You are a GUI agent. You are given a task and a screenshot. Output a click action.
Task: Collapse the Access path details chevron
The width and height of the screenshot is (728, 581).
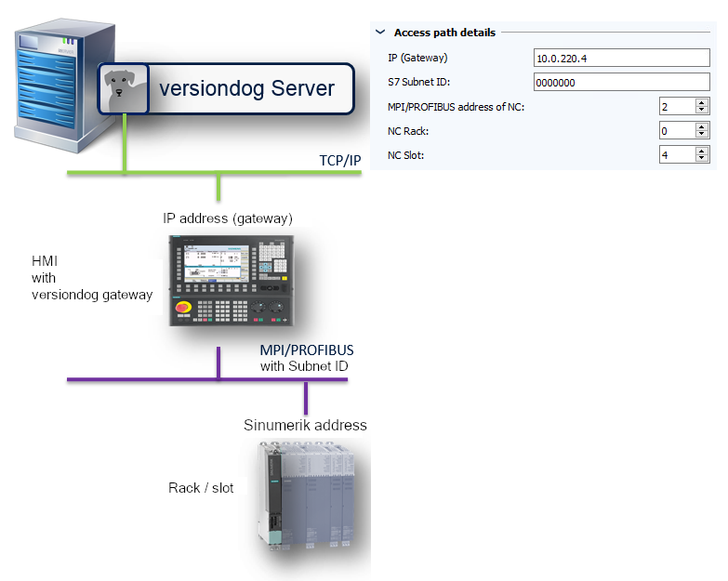tap(380, 33)
